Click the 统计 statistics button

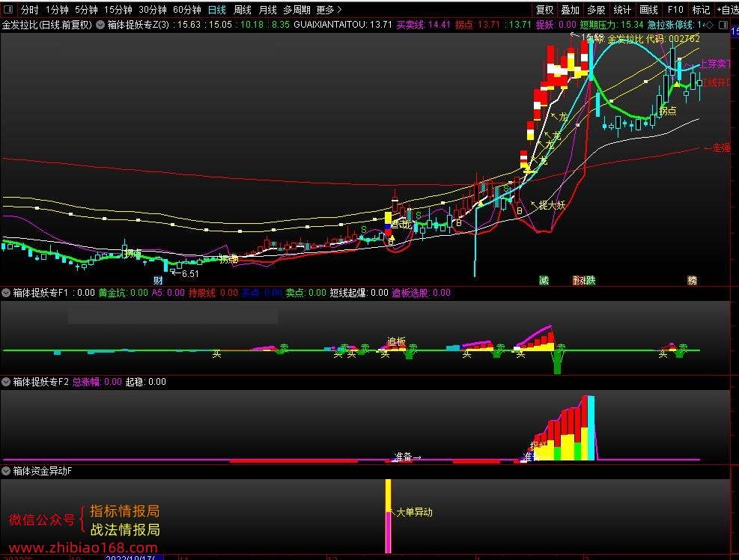[622, 10]
